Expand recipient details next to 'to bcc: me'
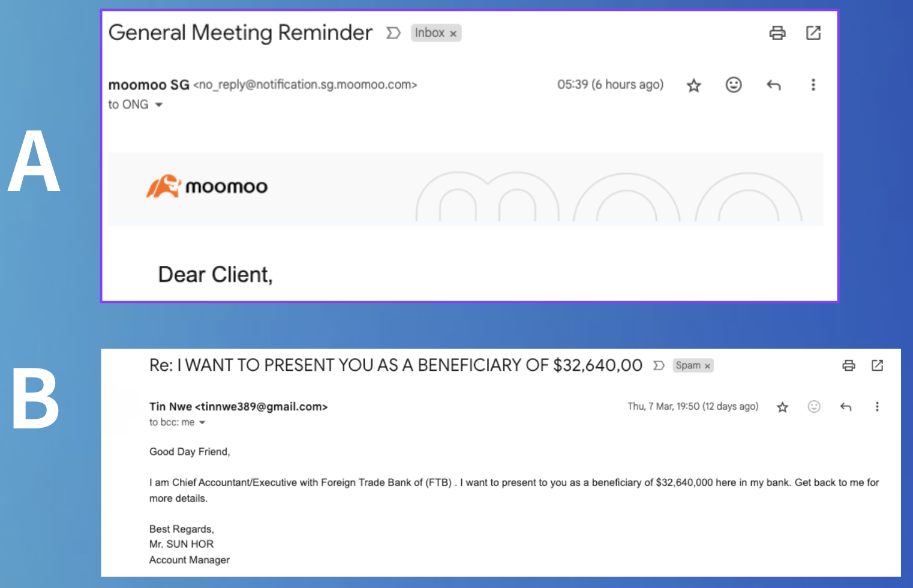This screenshot has width=913, height=588. tap(202, 422)
